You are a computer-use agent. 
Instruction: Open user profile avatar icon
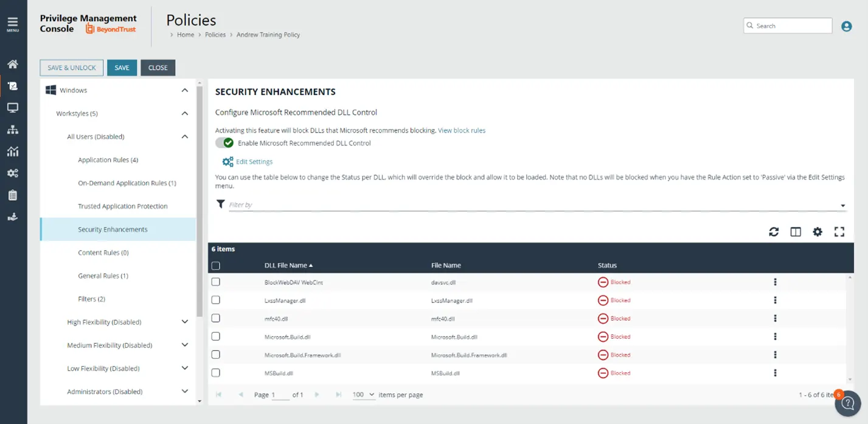pos(846,26)
